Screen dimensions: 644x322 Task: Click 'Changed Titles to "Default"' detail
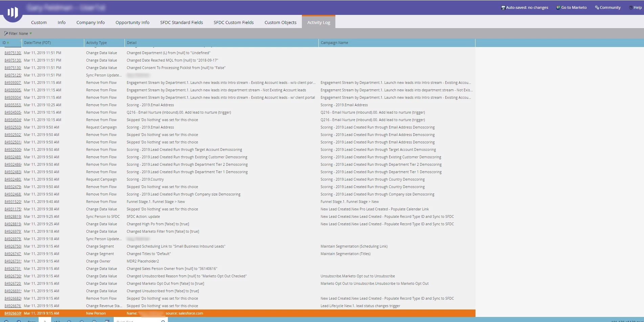pyautogui.click(x=149, y=254)
